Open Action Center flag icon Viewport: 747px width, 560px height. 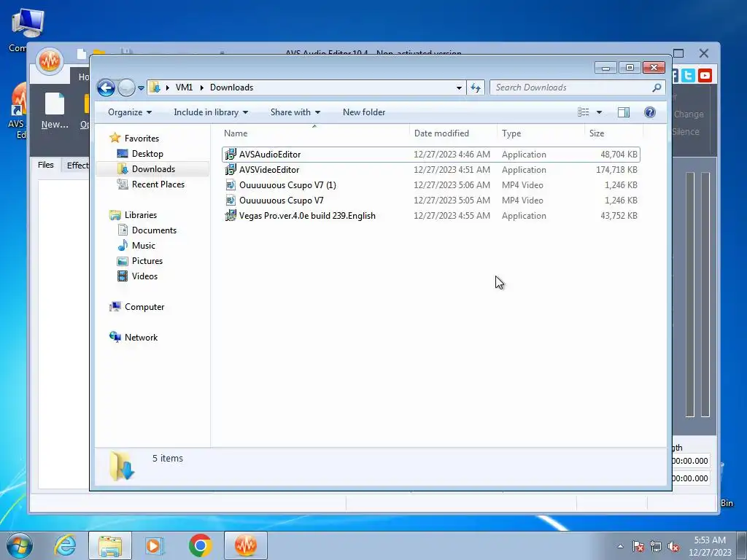(x=638, y=546)
